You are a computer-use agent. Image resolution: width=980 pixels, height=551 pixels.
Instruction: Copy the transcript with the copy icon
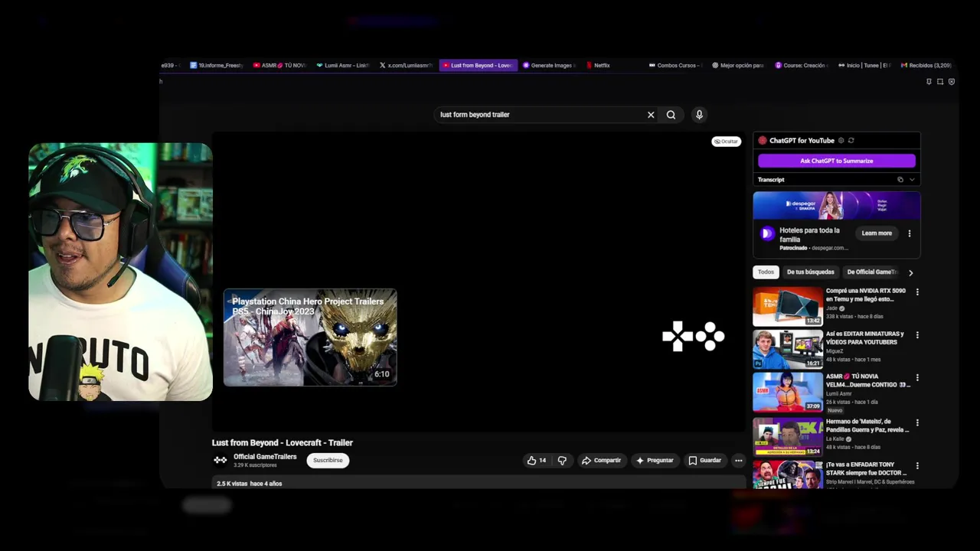point(900,180)
